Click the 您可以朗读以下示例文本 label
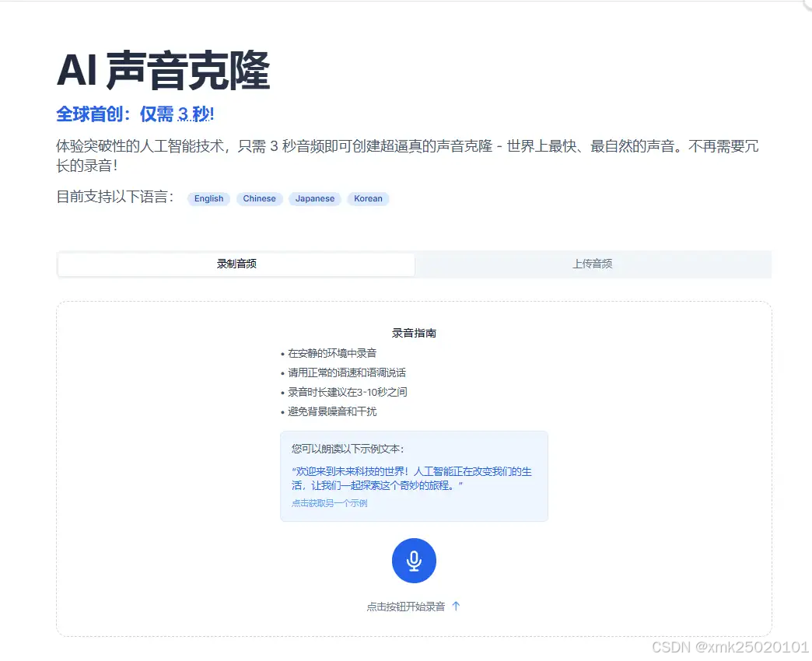812x661 pixels. pos(348,449)
